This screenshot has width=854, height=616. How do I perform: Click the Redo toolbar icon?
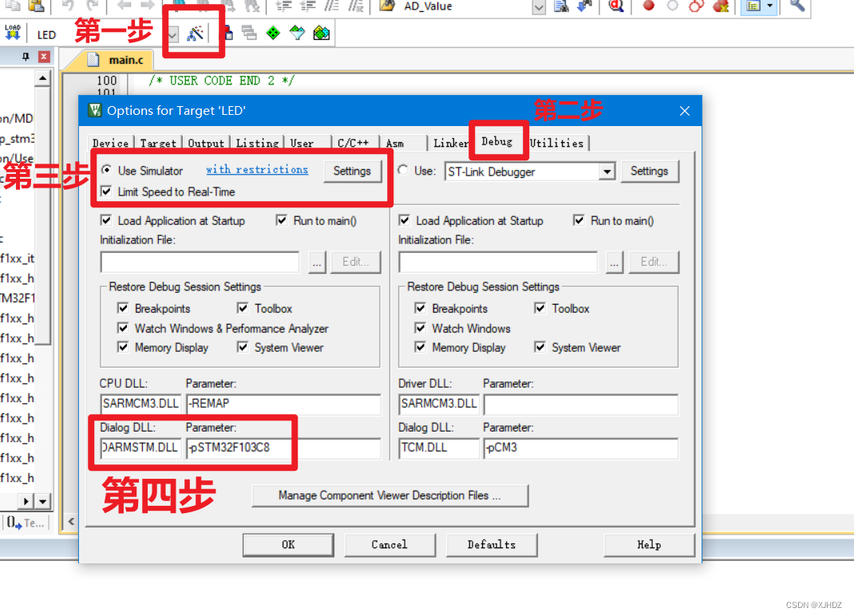(x=93, y=6)
